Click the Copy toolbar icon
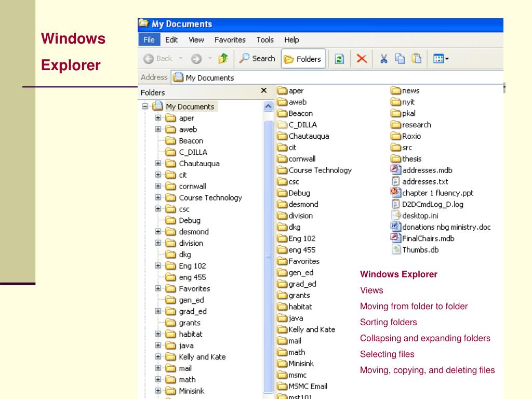Image resolution: width=532 pixels, height=399 pixels. [400, 59]
